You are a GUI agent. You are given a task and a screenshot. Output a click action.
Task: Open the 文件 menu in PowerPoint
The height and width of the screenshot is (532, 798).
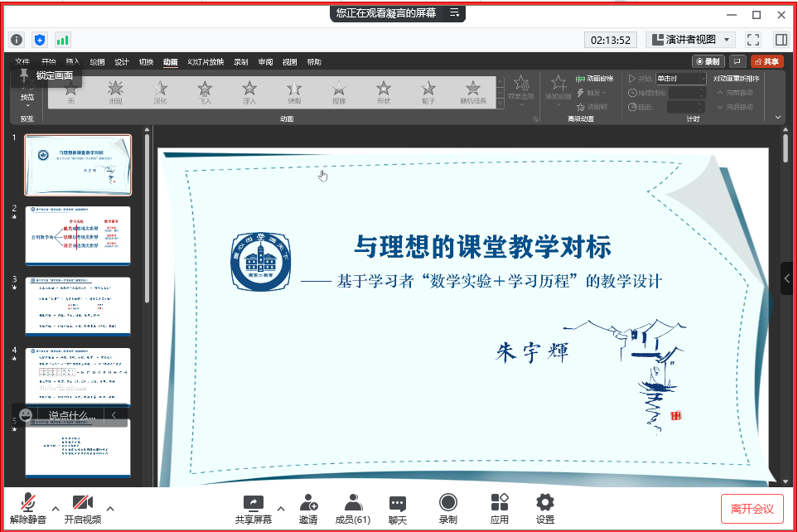point(22,61)
